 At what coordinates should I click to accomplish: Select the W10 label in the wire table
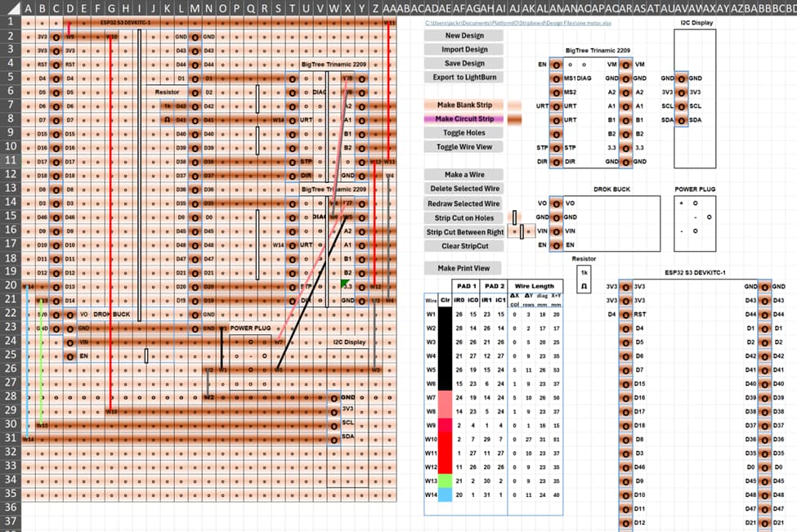(431, 439)
